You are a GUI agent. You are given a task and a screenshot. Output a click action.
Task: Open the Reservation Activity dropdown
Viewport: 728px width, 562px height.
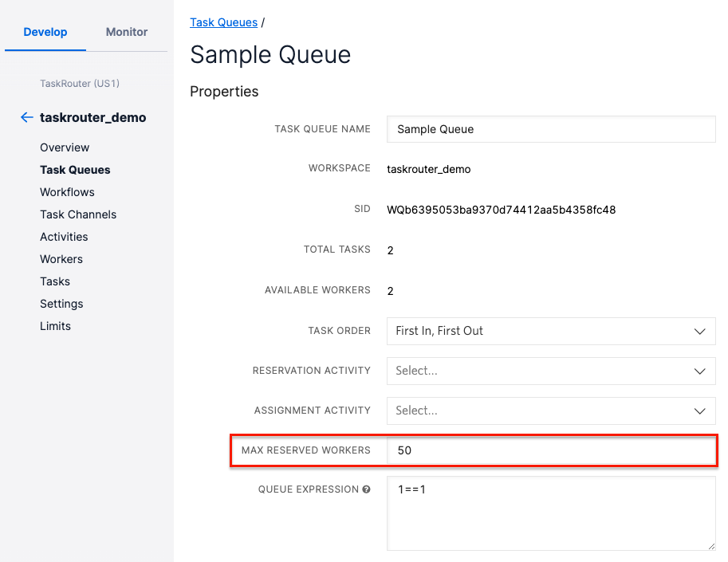pos(551,371)
